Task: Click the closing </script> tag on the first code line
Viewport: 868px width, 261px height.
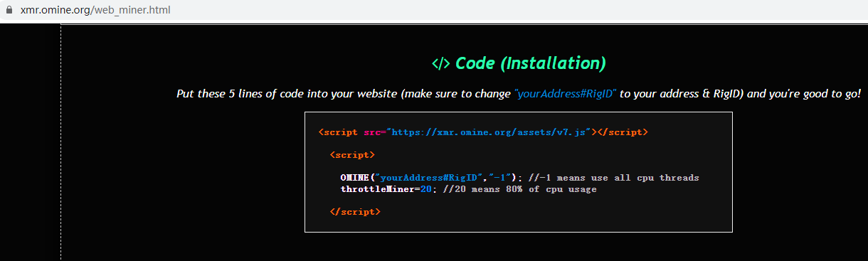Action: pyautogui.click(x=623, y=132)
